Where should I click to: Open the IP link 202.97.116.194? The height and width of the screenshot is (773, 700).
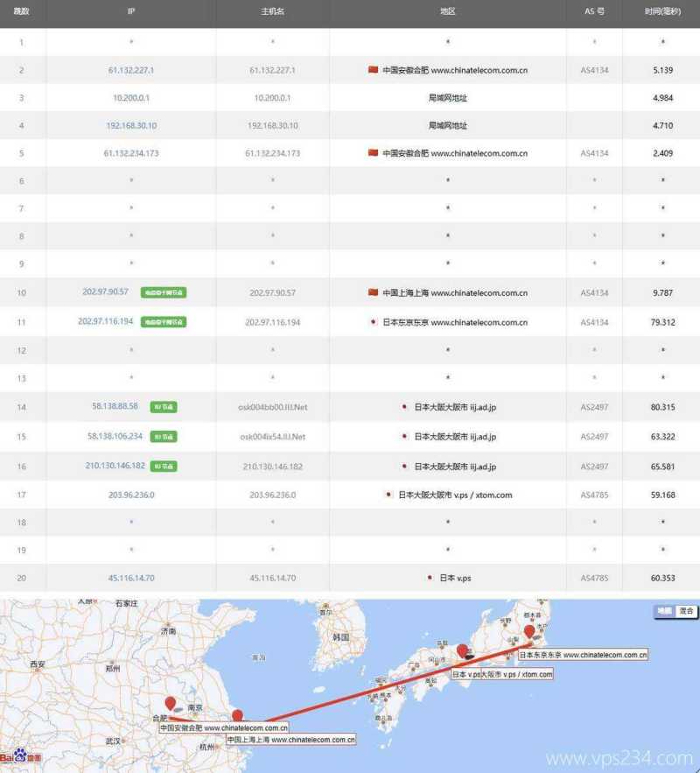pyautogui.click(x=108, y=322)
